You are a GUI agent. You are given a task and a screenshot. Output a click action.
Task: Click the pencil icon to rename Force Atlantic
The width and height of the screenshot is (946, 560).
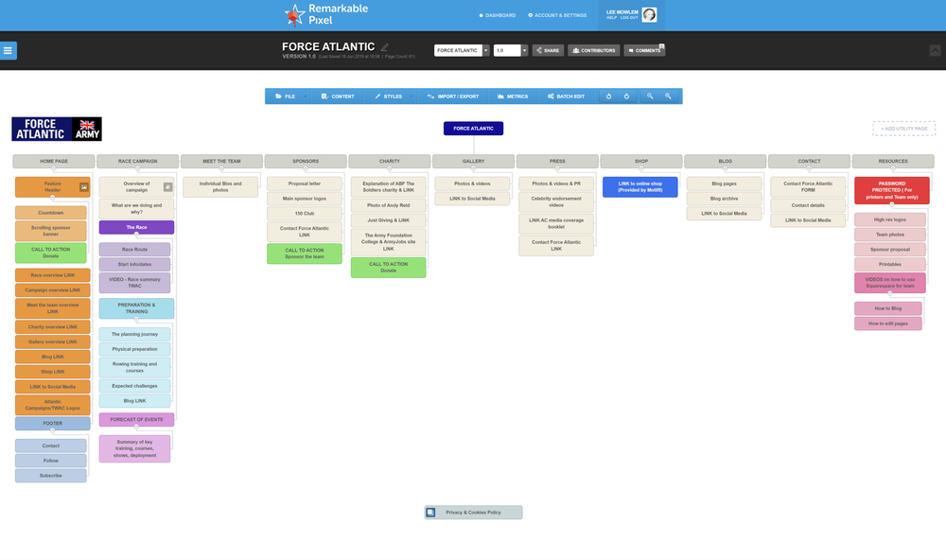point(384,47)
